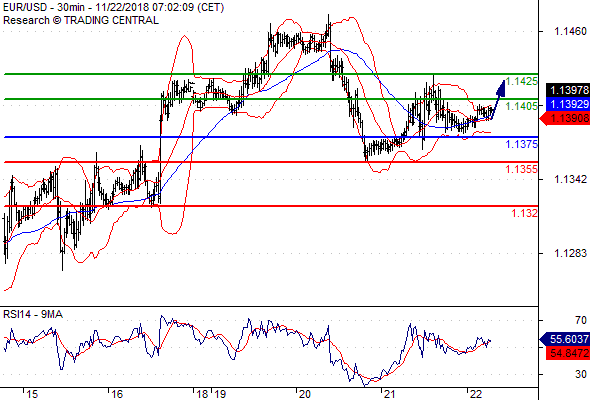Image resolution: width=590 pixels, height=400 pixels.
Task: Select the 1.1375 blue pivot label
Action: (x=522, y=144)
